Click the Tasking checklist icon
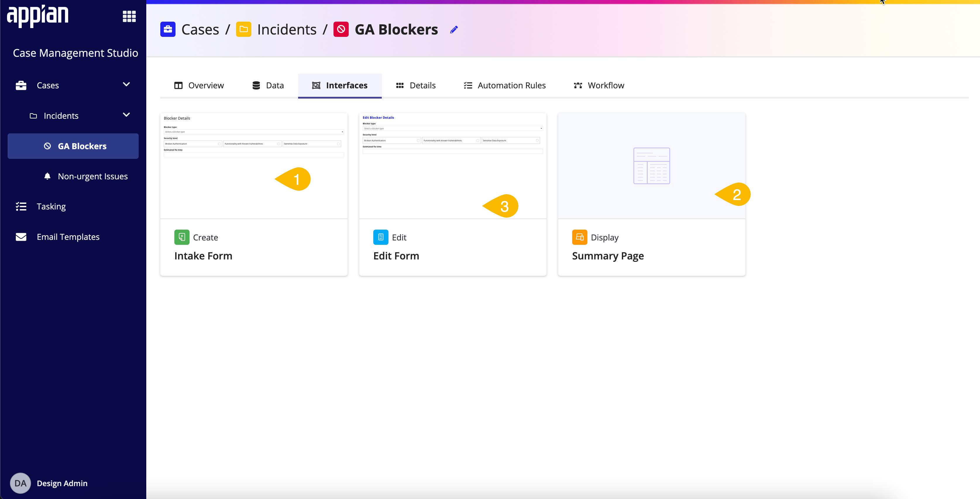 click(21, 207)
